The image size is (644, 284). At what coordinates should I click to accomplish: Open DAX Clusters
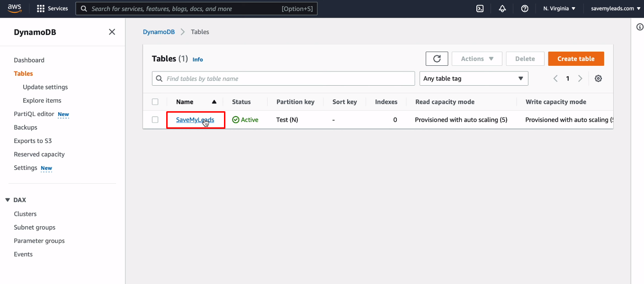[25, 214]
